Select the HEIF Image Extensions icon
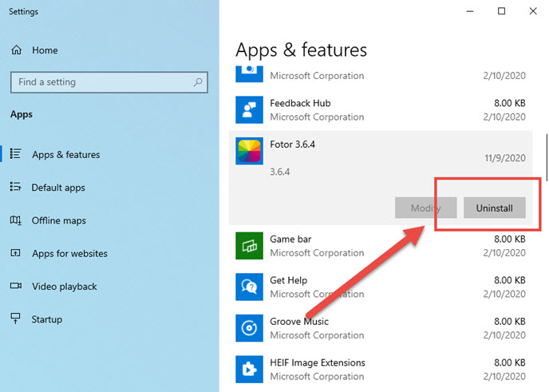 (249, 369)
